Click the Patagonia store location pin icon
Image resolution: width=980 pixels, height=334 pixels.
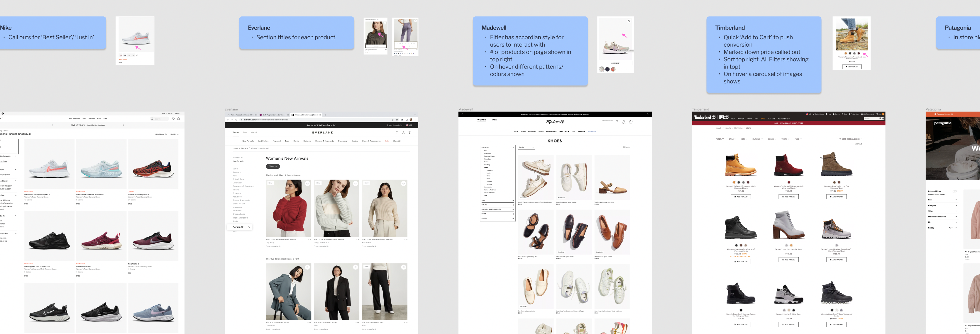935,114
